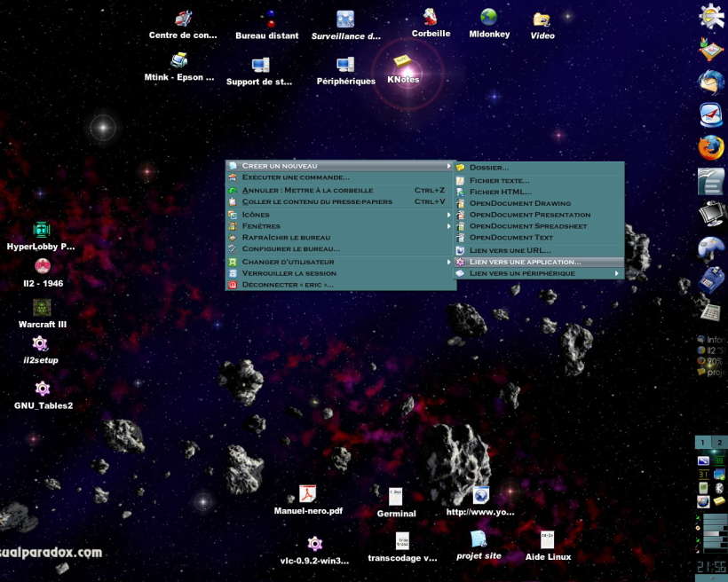Viewport: 728px width, 582px height.
Task: Launch the Mldonkey globe icon
Action: tap(488, 18)
